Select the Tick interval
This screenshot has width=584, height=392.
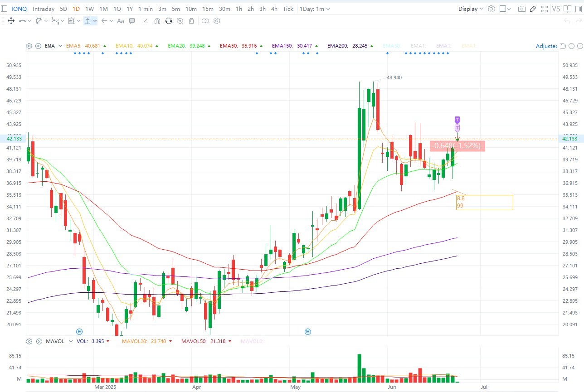pyautogui.click(x=288, y=9)
